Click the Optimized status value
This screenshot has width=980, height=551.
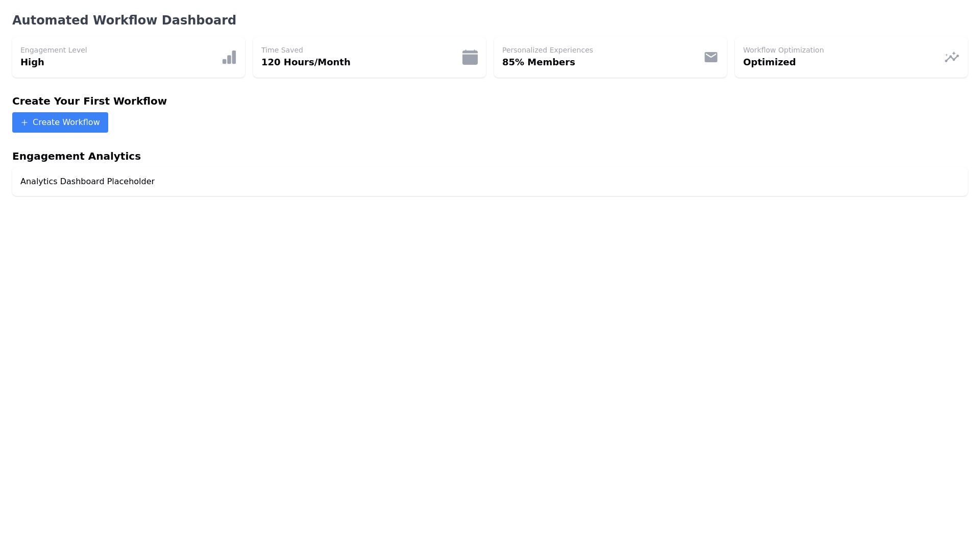pos(769,62)
